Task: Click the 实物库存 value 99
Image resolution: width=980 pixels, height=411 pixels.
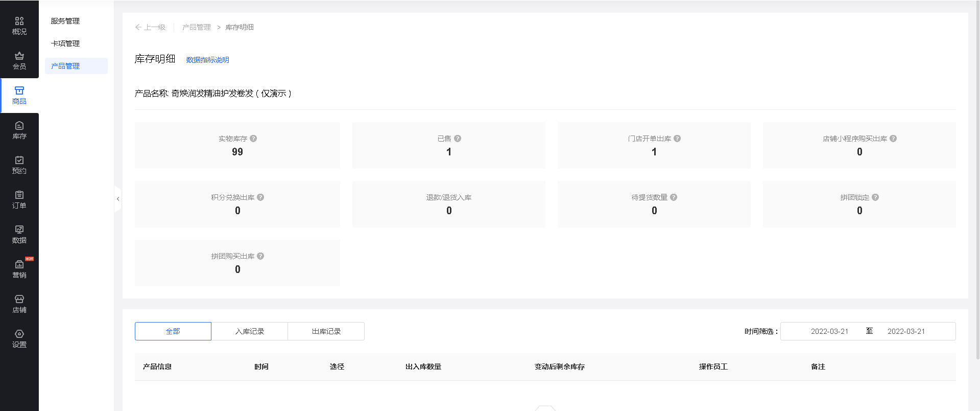Action: 237,152
